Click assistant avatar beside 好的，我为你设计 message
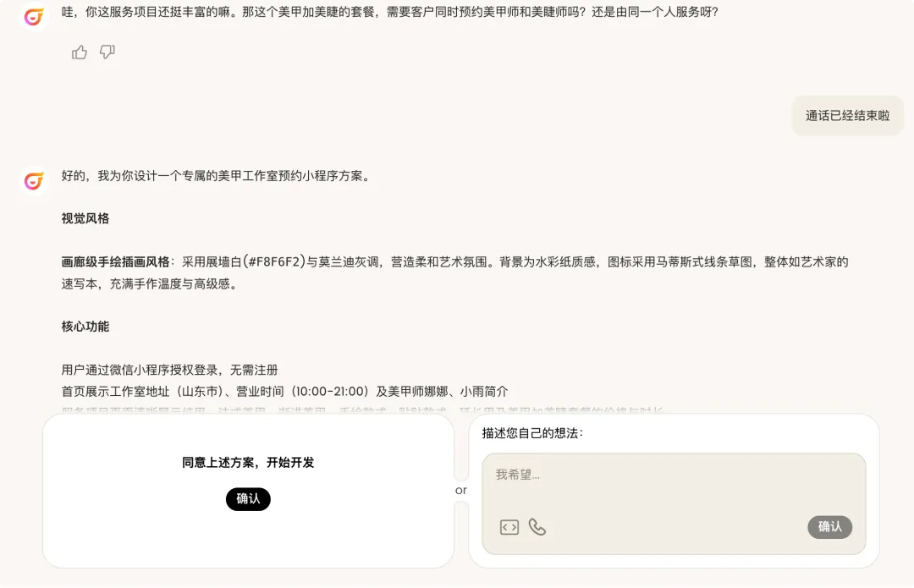 click(x=34, y=181)
